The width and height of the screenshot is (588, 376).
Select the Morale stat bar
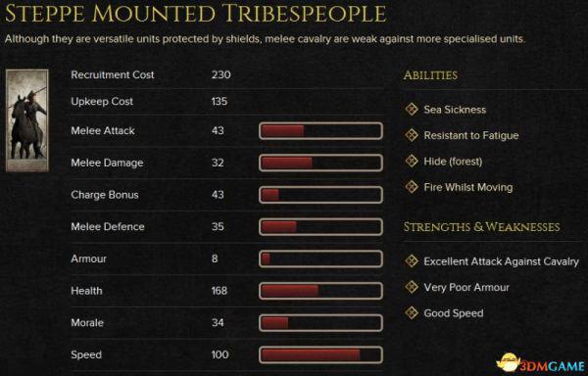(x=321, y=323)
